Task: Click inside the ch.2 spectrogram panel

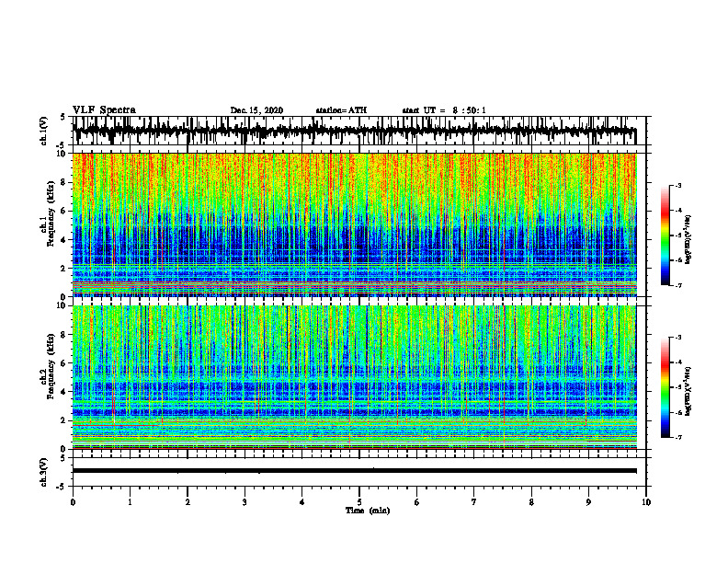Action: [x=354, y=377]
